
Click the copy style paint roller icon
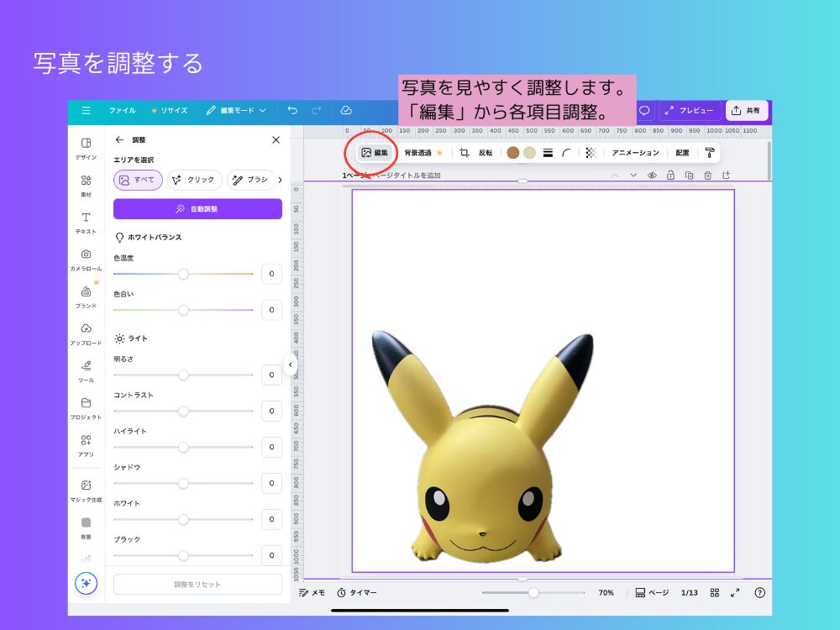[710, 153]
